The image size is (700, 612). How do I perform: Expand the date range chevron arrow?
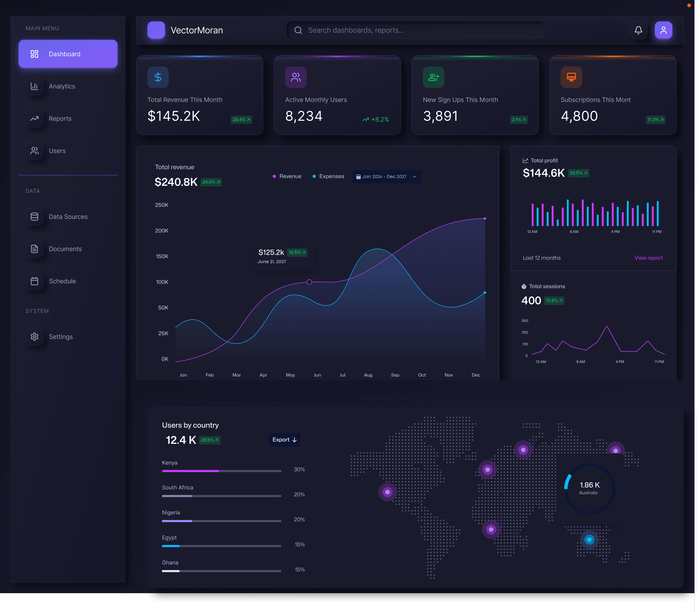[x=414, y=177]
